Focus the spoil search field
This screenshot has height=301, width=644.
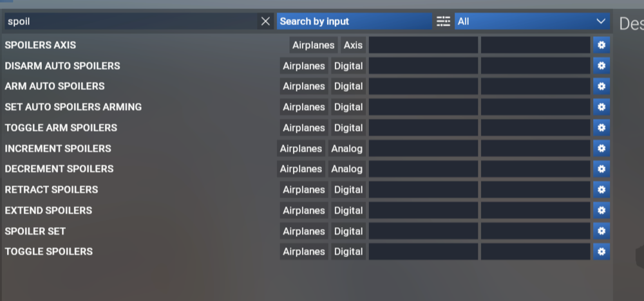(129, 21)
